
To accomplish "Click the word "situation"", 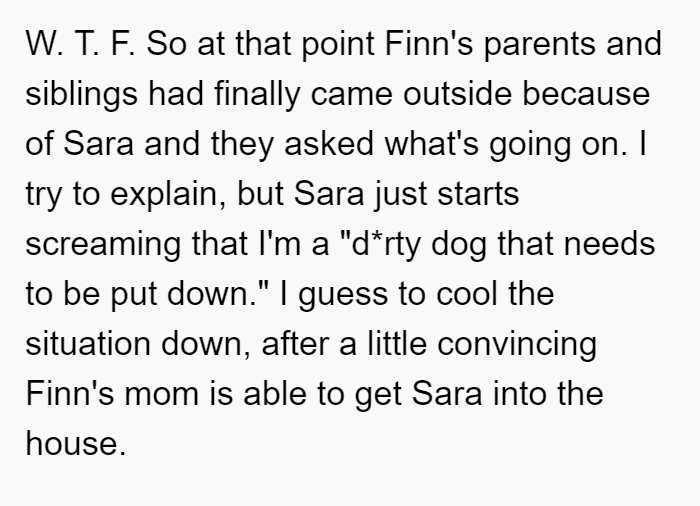I will [88, 344].
